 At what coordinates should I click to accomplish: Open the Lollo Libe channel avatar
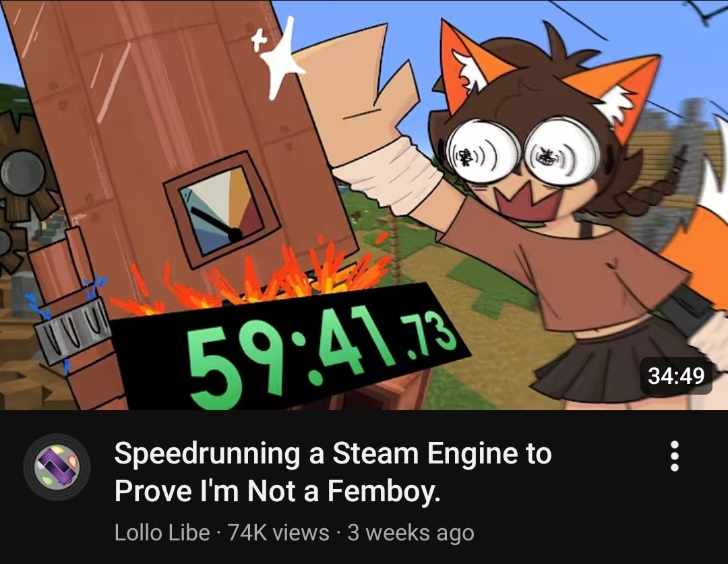click(57, 467)
